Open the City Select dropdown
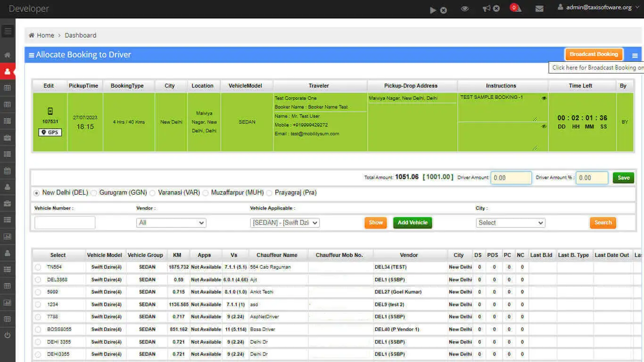 coord(510,223)
